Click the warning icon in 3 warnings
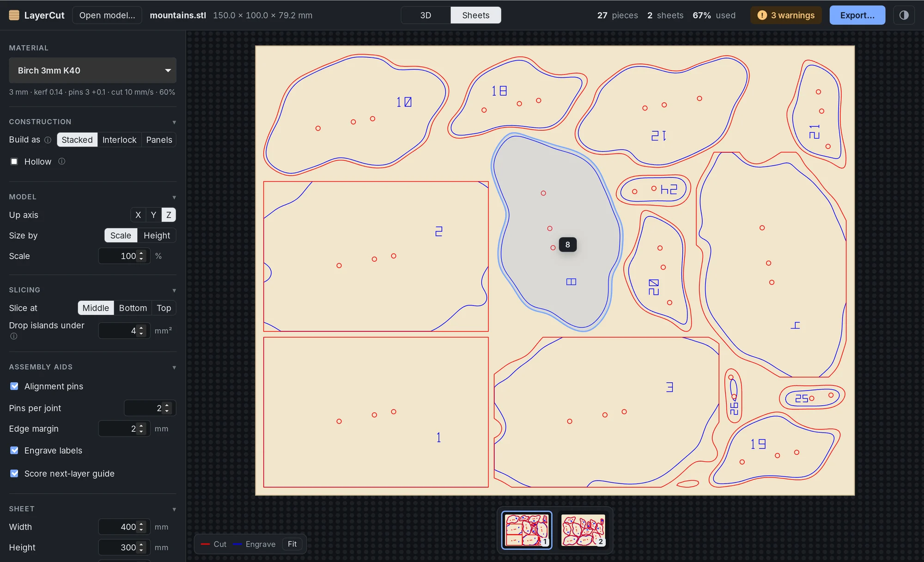This screenshot has width=924, height=562. [762, 15]
